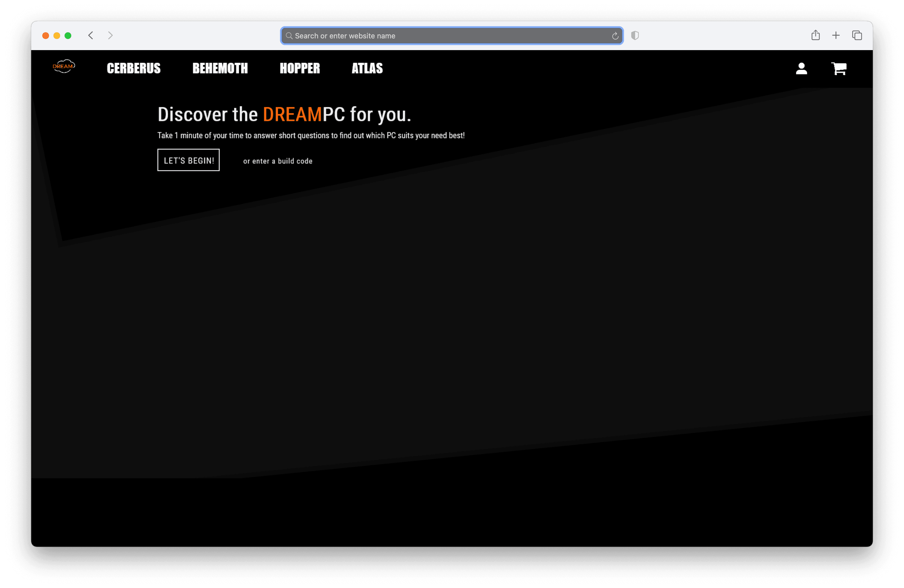This screenshot has width=904, height=588.
Task: Navigate to the HOPPER page
Action: (300, 69)
